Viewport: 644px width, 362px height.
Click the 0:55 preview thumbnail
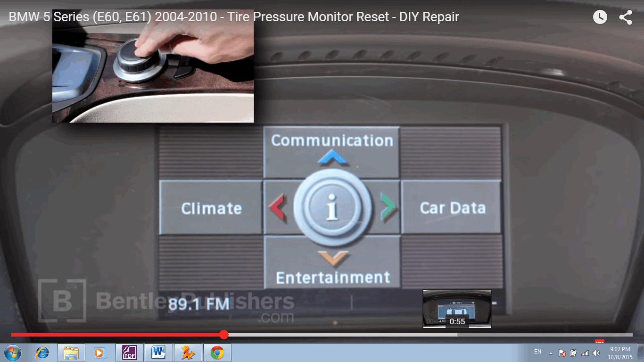457,309
